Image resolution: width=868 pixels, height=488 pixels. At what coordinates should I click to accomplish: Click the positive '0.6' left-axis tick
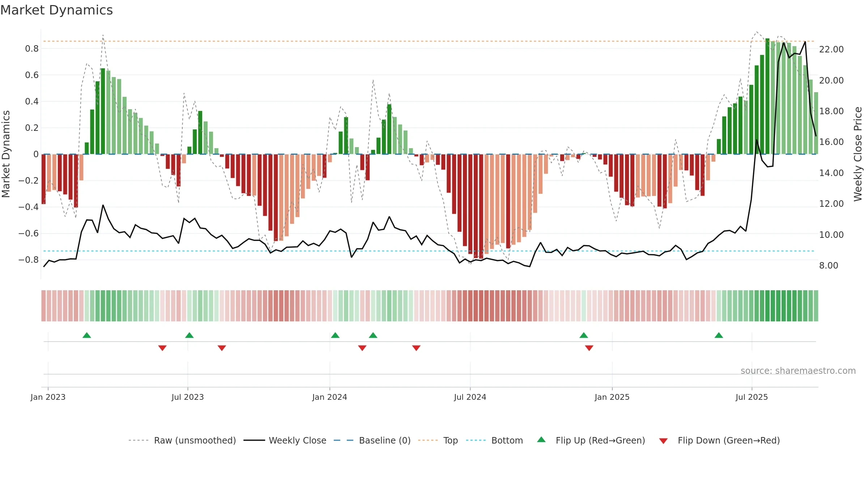click(x=32, y=75)
